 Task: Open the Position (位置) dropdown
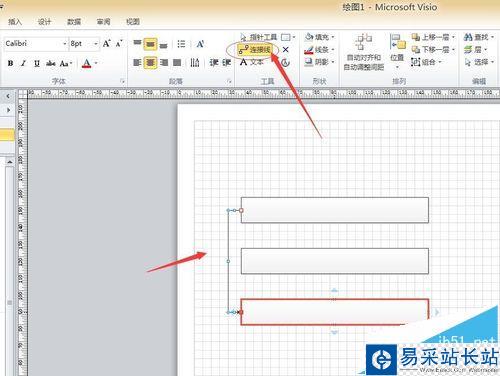pyautogui.click(x=397, y=51)
